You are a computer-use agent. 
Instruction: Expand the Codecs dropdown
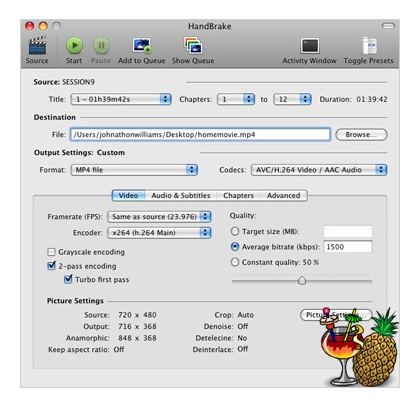(x=319, y=170)
